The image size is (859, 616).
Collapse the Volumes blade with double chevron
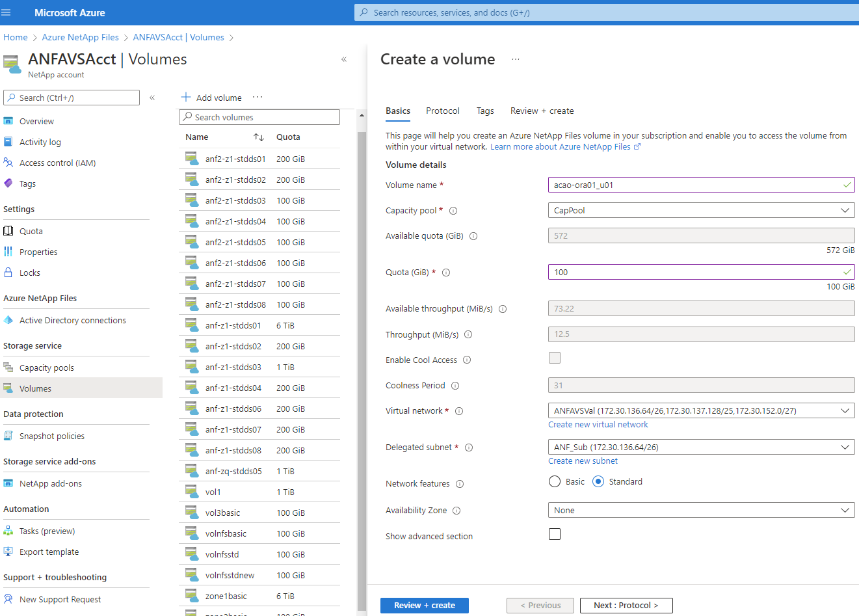[344, 59]
